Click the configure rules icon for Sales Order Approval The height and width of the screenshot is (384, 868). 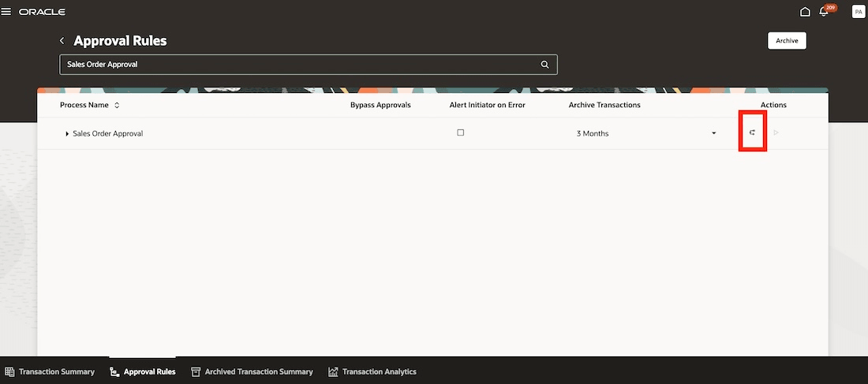click(x=752, y=132)
